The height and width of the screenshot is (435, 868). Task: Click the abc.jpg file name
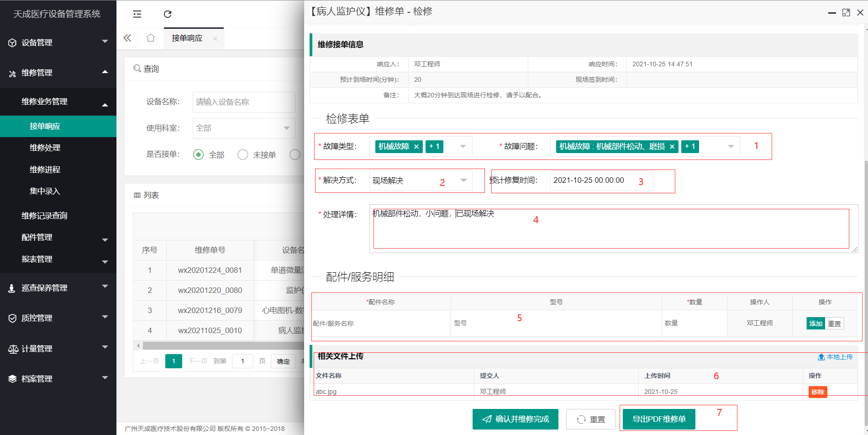326,392
